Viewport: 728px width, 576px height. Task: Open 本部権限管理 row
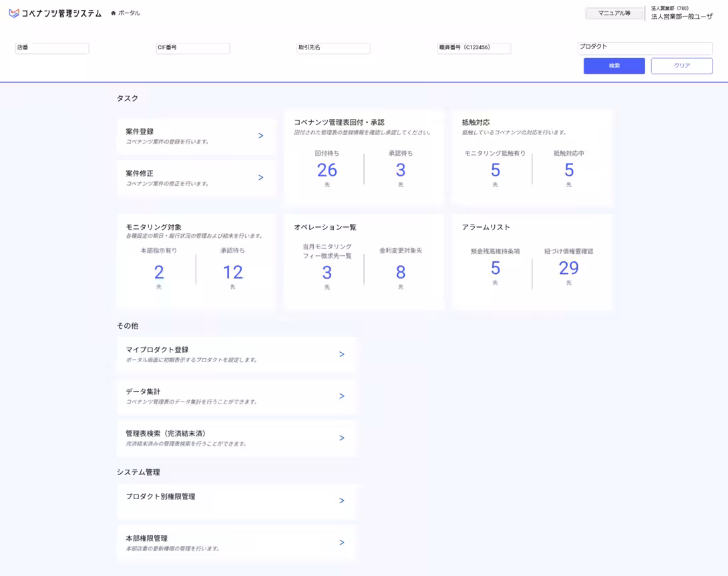(236, 543)
